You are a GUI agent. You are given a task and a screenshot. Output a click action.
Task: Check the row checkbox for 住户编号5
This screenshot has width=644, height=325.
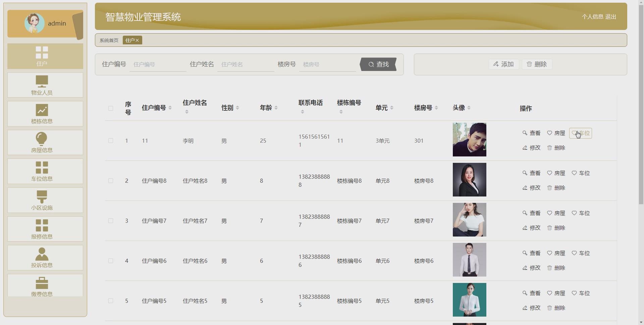click(111, 301)
